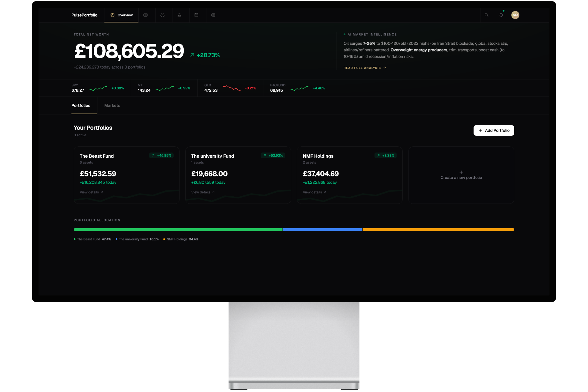The height and width of the screenshot is (392, 588).
Task: Open the calendar icon in the navbar
Action: [x=197, y=15]
